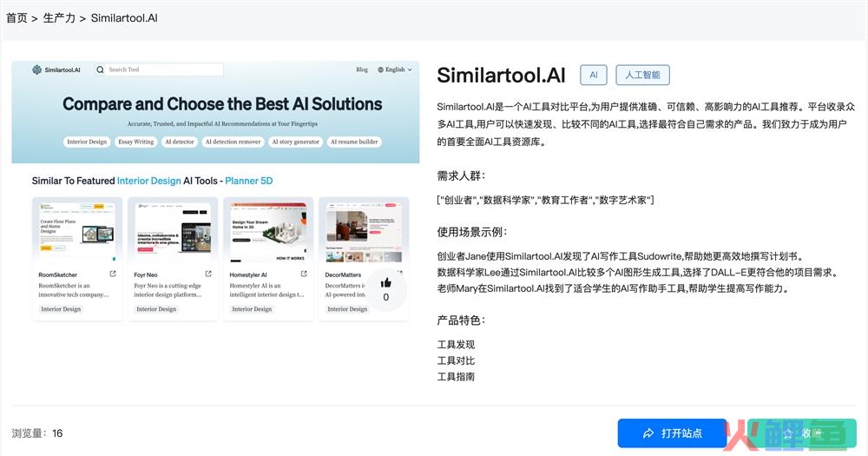Click the magnifier icon in search bar
Viewport: 868px width, 456px height.
(101, 69)
